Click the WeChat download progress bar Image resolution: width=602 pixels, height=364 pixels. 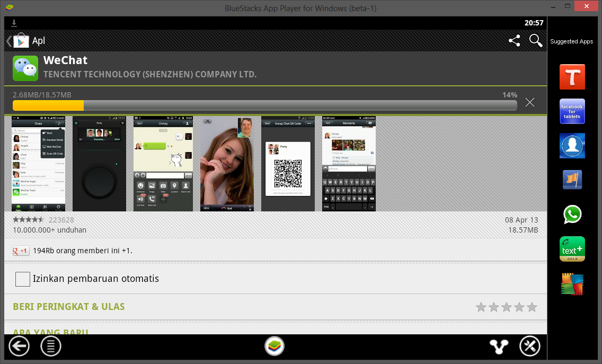click(264, 105)
